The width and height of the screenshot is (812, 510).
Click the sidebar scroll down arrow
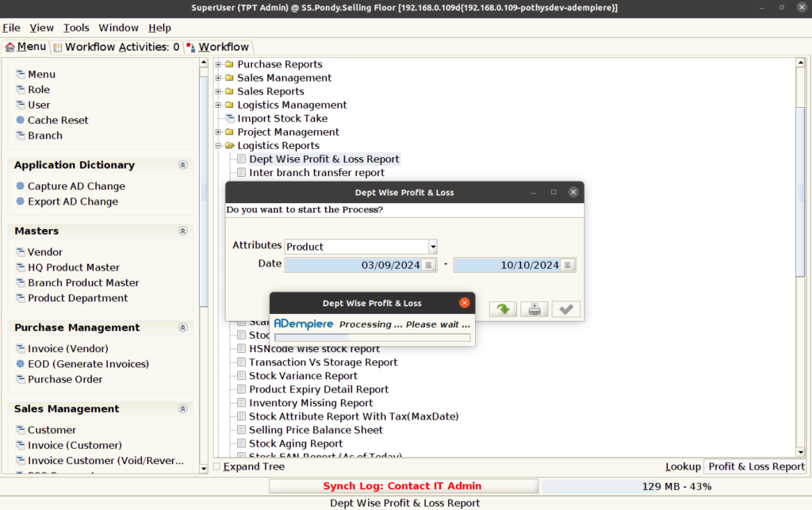click(204, 469)
